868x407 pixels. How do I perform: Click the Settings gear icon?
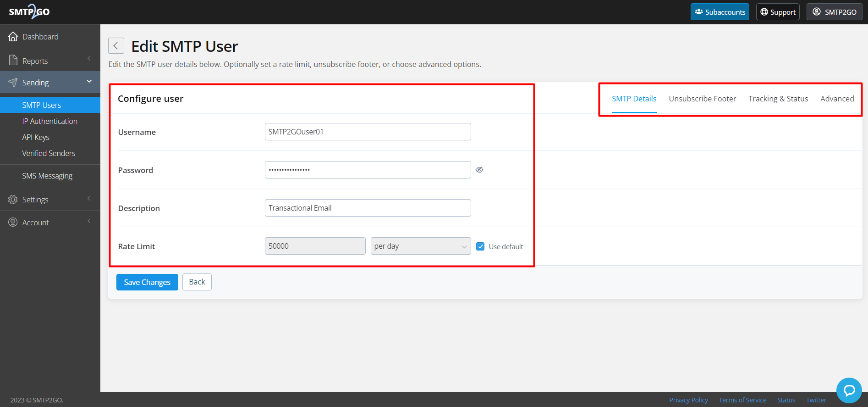(x=13, y=200)
